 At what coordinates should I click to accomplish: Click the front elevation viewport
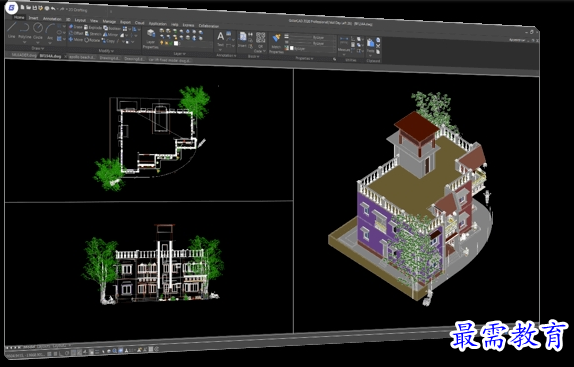[149, 273]
